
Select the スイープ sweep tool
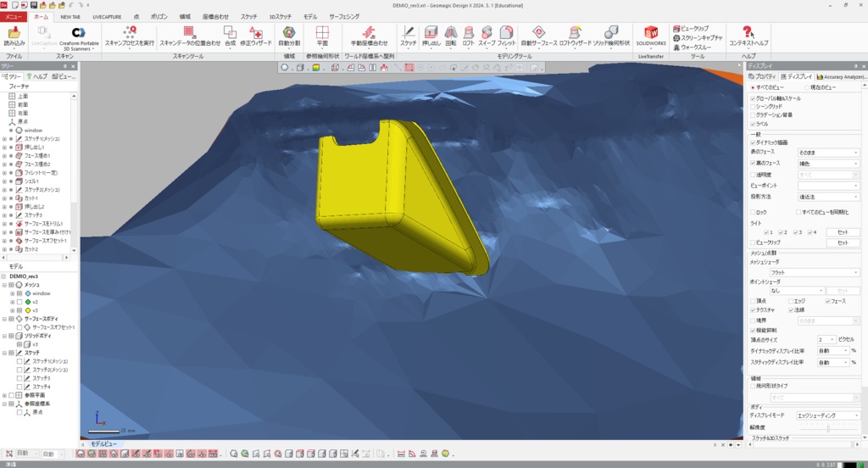click(487, 36)
